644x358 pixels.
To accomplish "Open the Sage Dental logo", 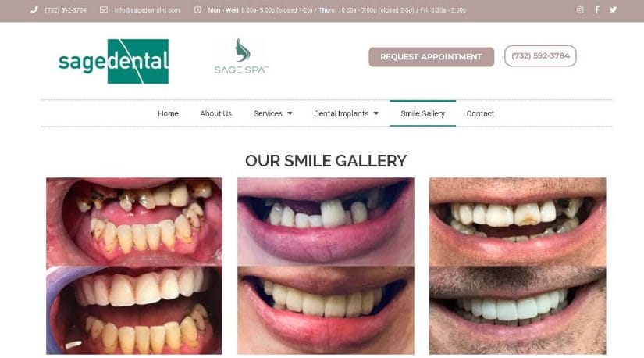I will tap(113, 61).
